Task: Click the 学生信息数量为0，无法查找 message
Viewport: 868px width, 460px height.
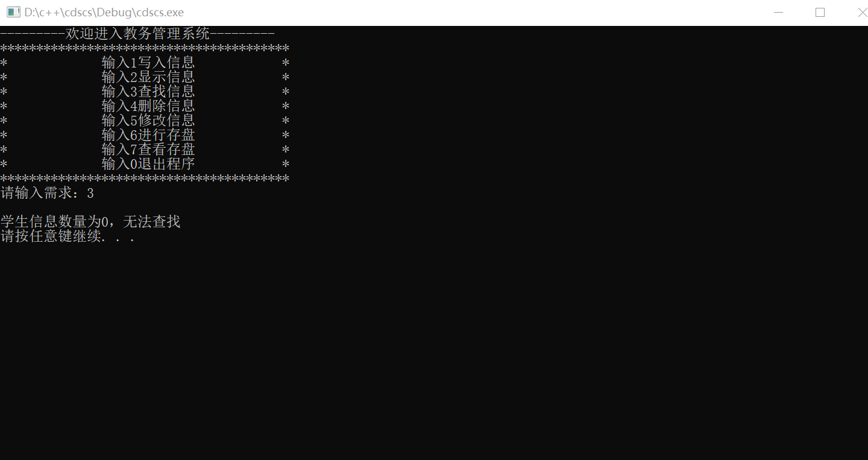Action: 90,222
